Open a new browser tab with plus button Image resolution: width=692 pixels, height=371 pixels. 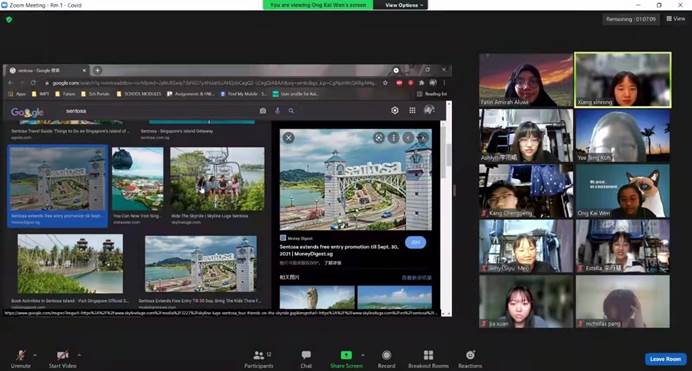98,70
